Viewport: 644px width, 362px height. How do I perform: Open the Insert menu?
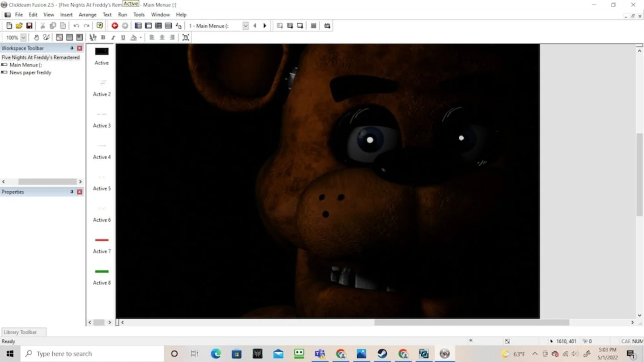[66, 15]
